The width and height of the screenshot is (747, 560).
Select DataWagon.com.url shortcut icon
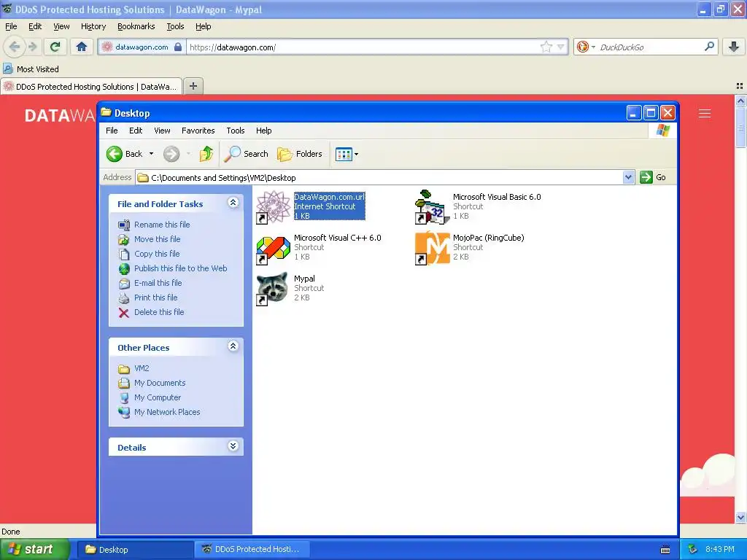pyautogui.click(x=273, y=206)
